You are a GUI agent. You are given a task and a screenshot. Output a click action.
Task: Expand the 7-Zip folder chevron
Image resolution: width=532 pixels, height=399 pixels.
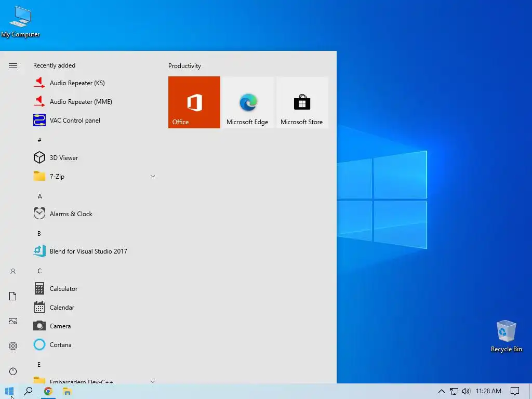(x=153, y=176)
